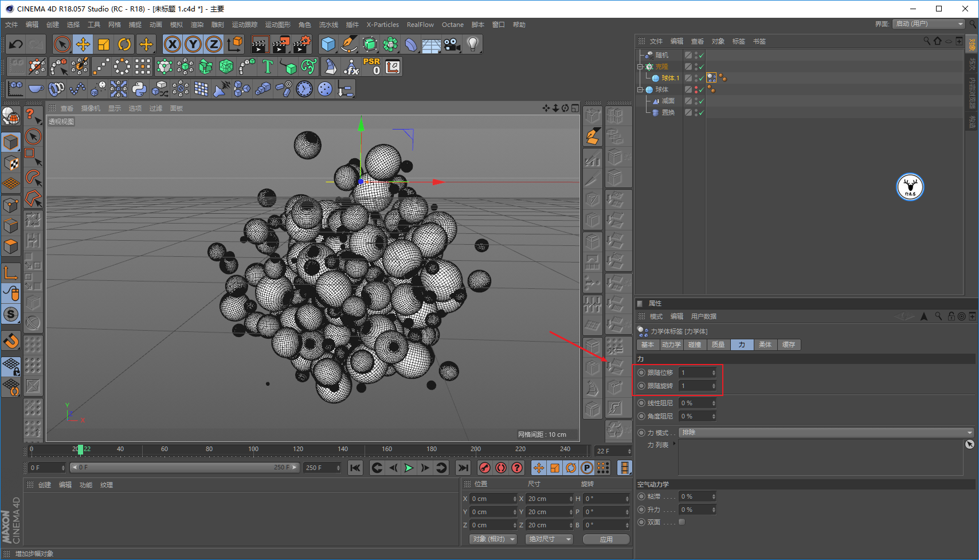Open the 界面 layout dropdown
Viewport: 979px width, 560px height.
[x=929, y=24]
